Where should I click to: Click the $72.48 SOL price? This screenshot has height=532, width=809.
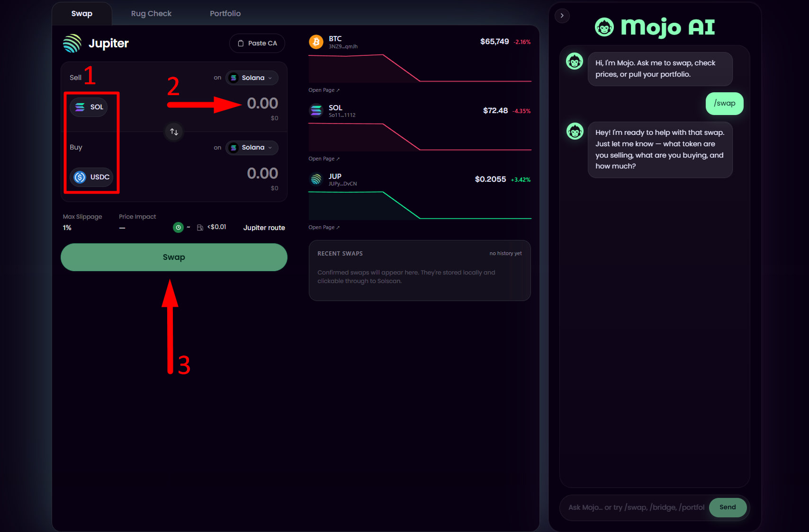[x=495, y=111]
